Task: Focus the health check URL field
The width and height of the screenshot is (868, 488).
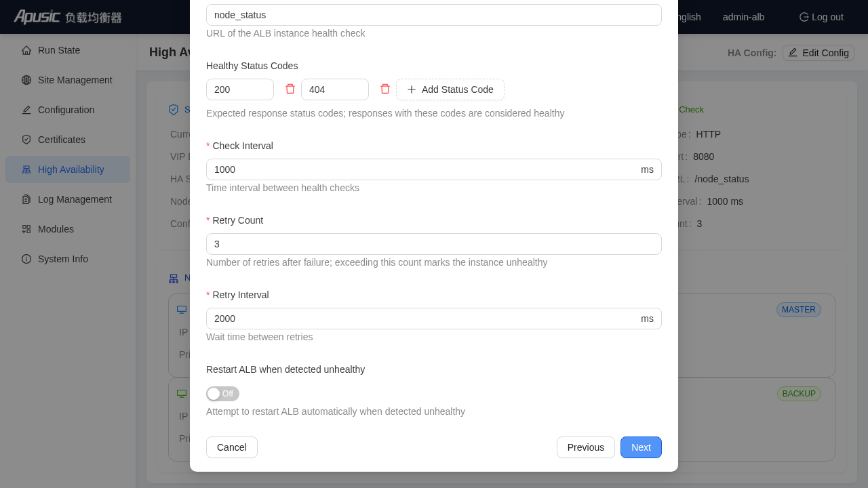Action: click(x=434, y=15)
